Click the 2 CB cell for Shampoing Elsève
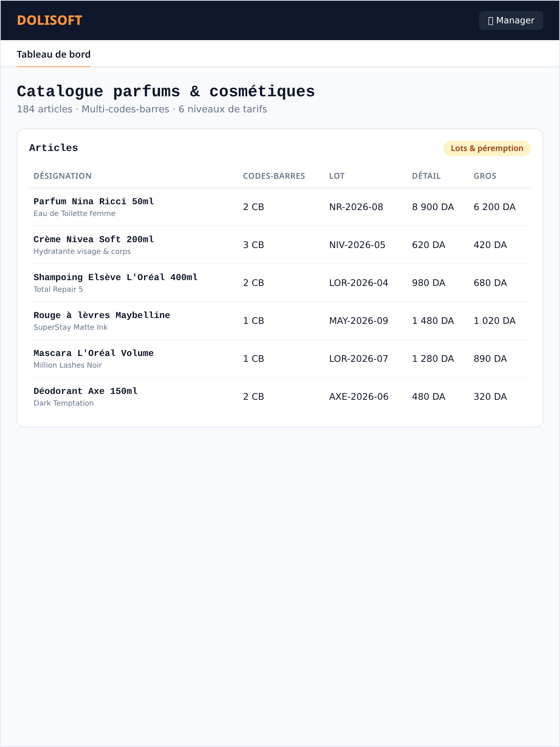Image resolution: width=560 pixels, height=747 pixels. pos(253,283)
